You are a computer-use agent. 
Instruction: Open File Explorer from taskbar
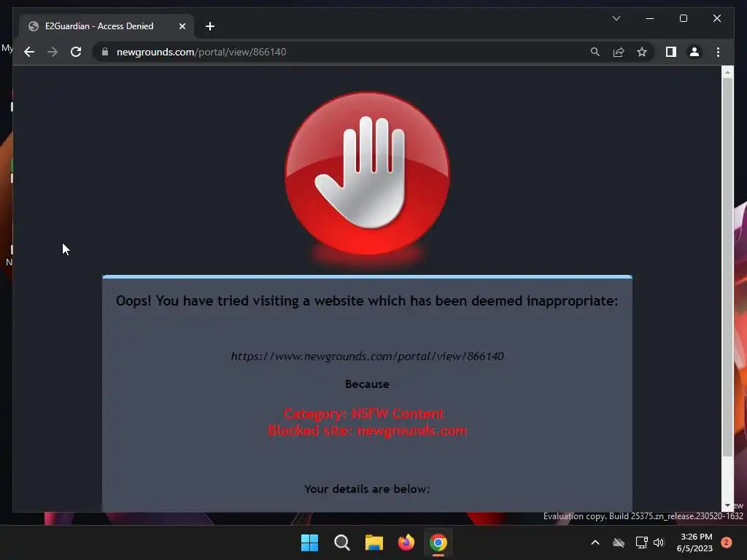click(x=374, y=542)
